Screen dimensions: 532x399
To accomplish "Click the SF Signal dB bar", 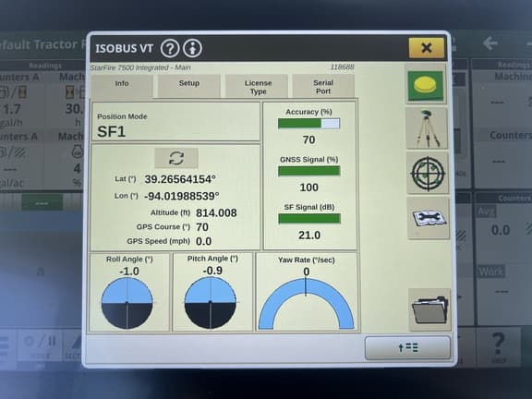I will pos(309,219).
